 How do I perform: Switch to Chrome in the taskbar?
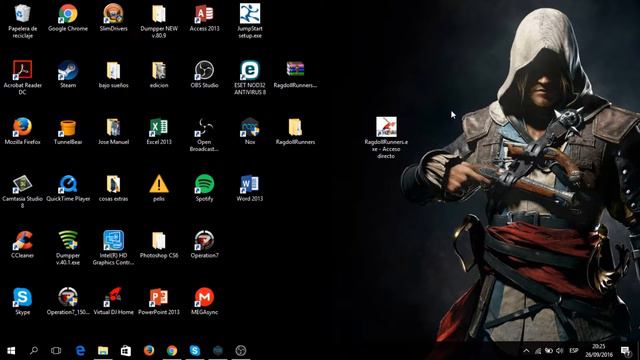coord(172,351)
